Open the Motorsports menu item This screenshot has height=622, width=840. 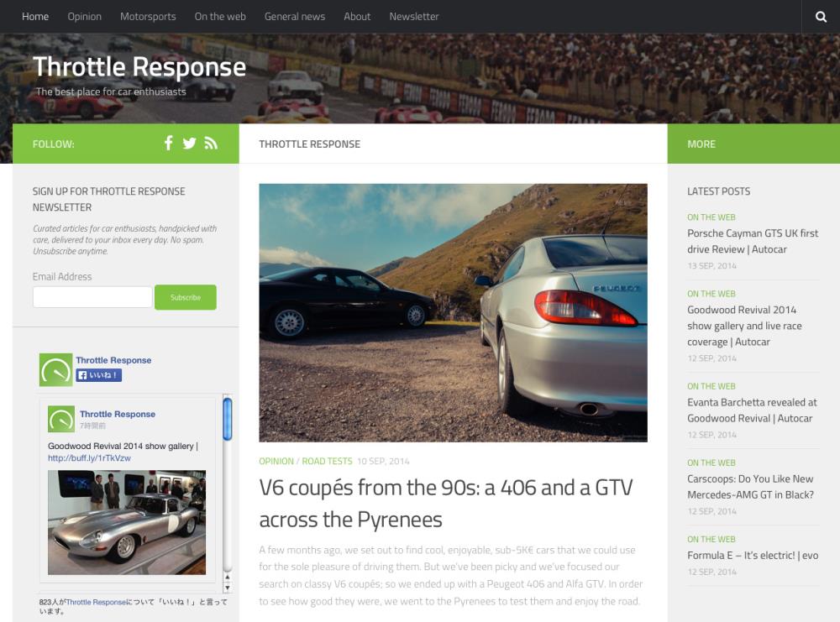(148, 17)
